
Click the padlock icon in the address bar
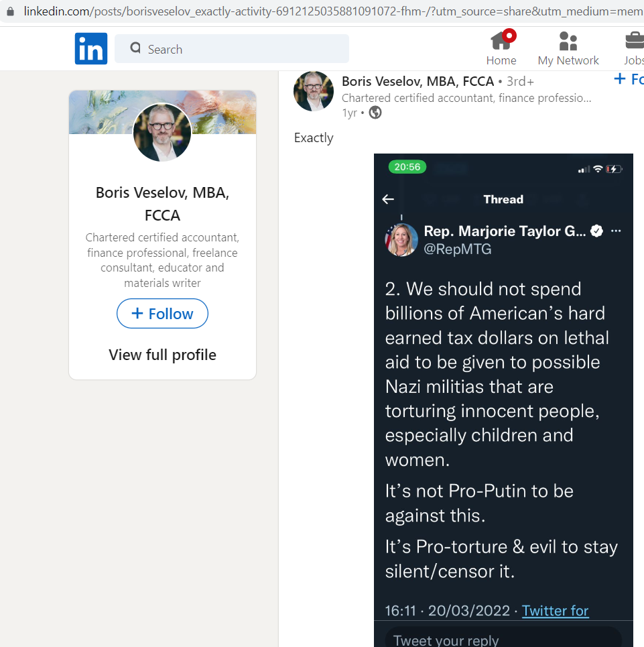9,11
